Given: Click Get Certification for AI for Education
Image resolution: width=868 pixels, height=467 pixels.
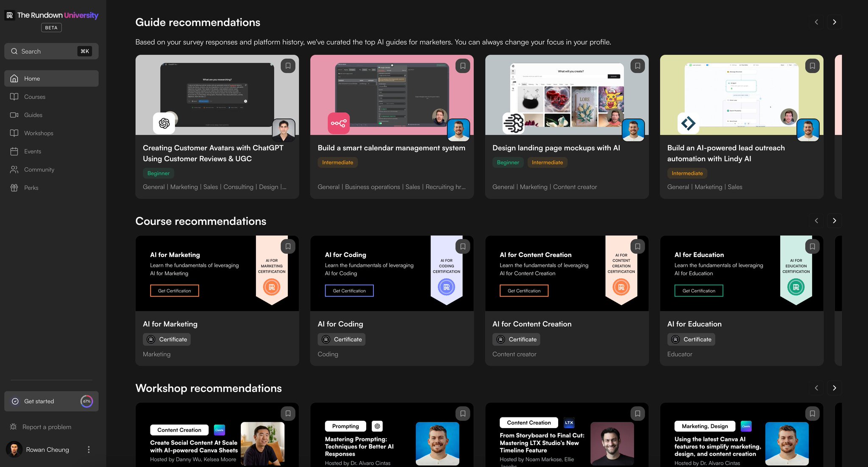Looking at the screenshot, I should tap(699, 290).
